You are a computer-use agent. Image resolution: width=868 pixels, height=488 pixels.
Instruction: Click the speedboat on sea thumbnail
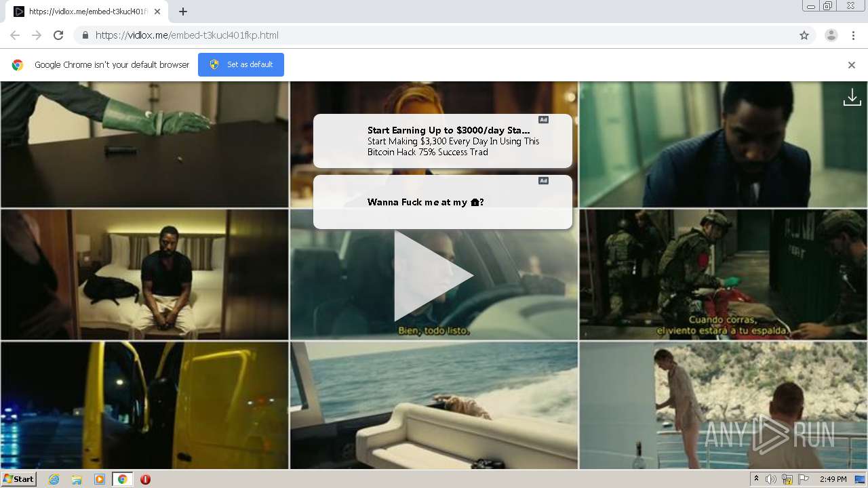(434, 405)
